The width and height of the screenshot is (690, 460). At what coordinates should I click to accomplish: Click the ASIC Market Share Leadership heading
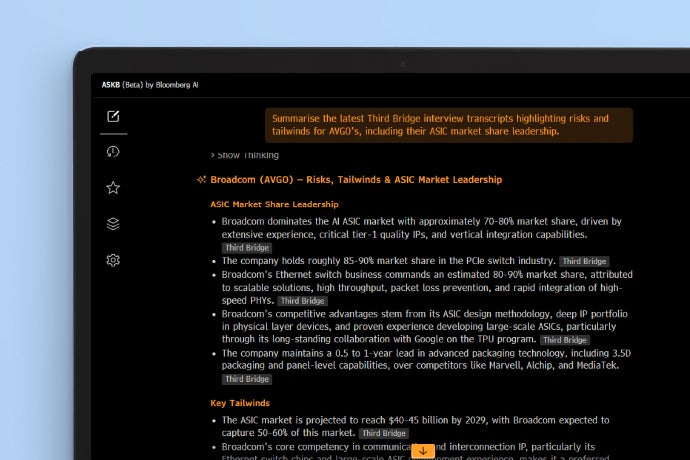pos(274,204)
